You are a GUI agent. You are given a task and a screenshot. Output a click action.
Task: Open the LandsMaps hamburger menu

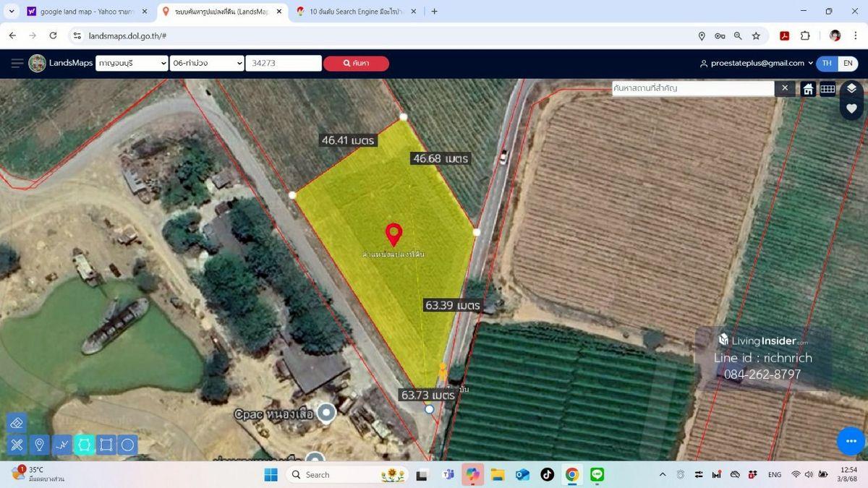(x=17, y=64)
